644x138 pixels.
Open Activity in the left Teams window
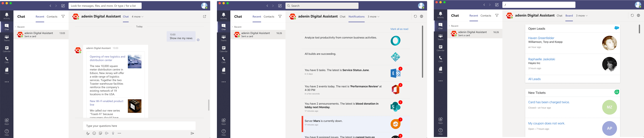(7, 16)
